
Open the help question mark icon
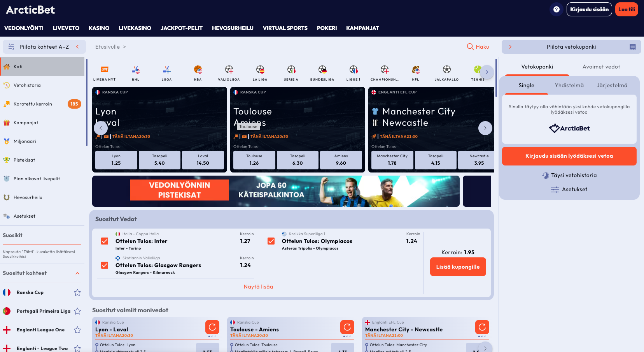coord(556,9)
